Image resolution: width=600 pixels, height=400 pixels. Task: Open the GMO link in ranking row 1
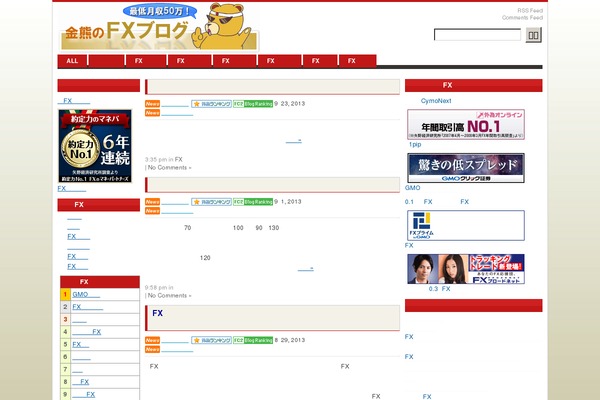coord(86,294)
